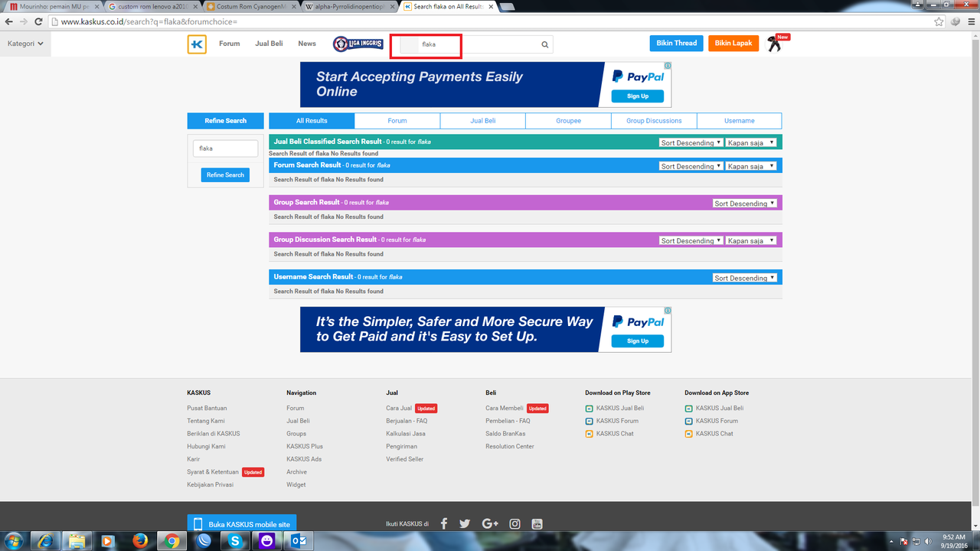Open News in top navigation

pos(307,44)
